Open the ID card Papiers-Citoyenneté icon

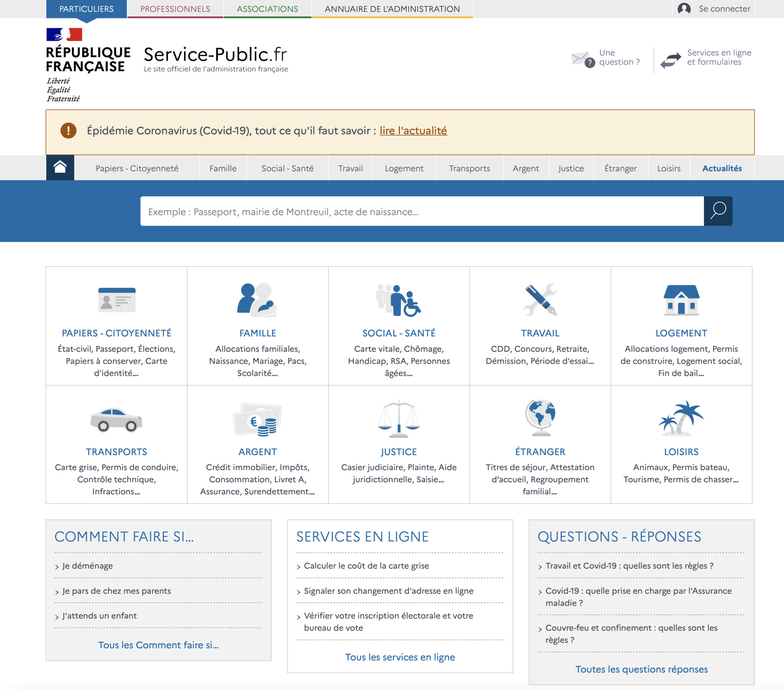point(117,300)
